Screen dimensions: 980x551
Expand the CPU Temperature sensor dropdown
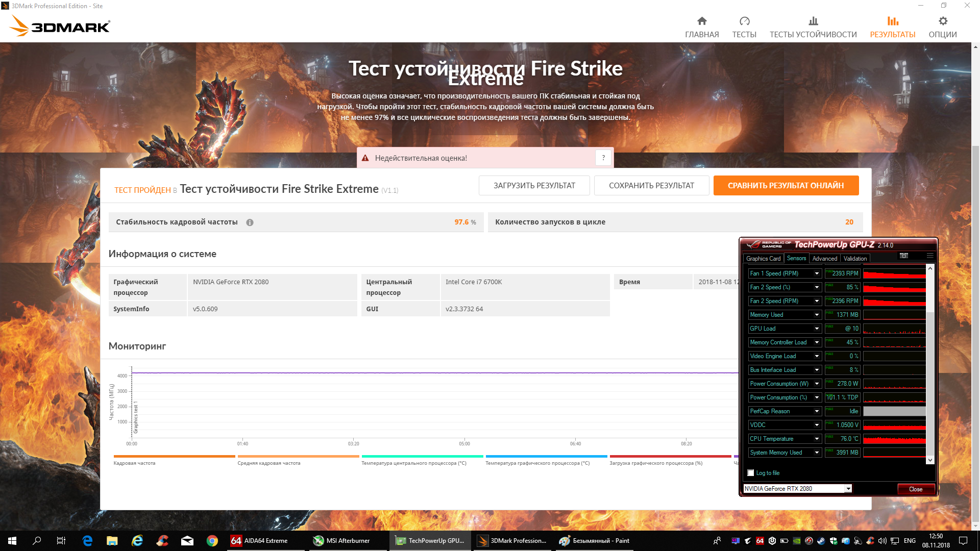(x=817, y=439)
